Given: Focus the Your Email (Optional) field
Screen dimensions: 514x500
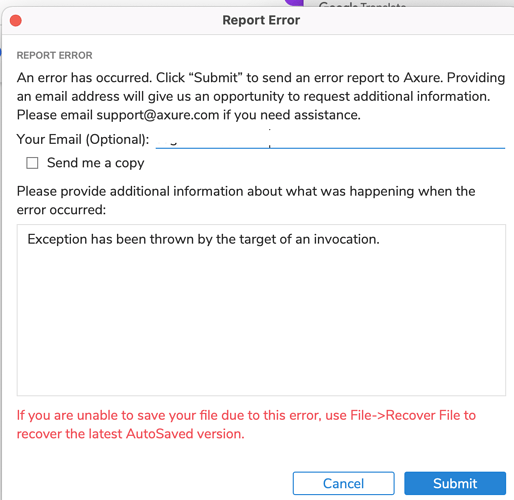Looking at the screenshot, I should point(330,139).
